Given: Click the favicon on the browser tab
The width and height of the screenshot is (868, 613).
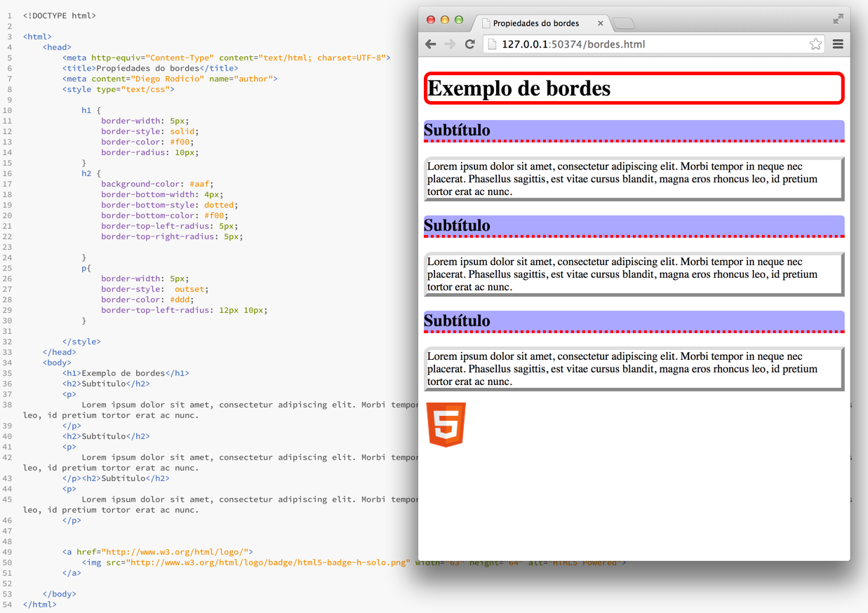Looking at the screenshot, I should 486,22.
